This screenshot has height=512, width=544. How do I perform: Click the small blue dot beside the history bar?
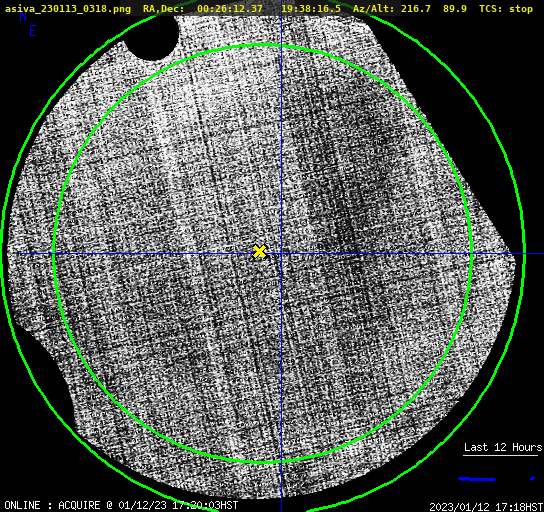point(533,479)
